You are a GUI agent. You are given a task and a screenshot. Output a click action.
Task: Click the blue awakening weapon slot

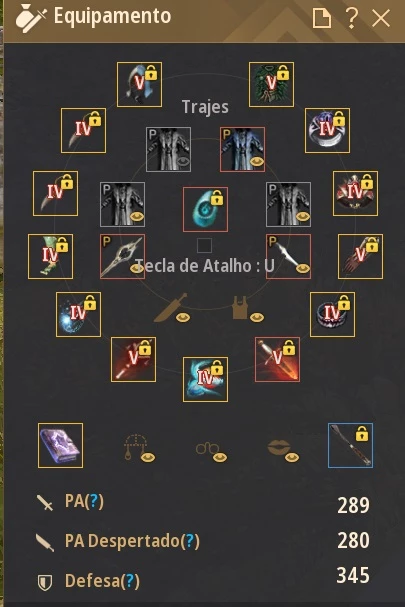click(205, 379)
